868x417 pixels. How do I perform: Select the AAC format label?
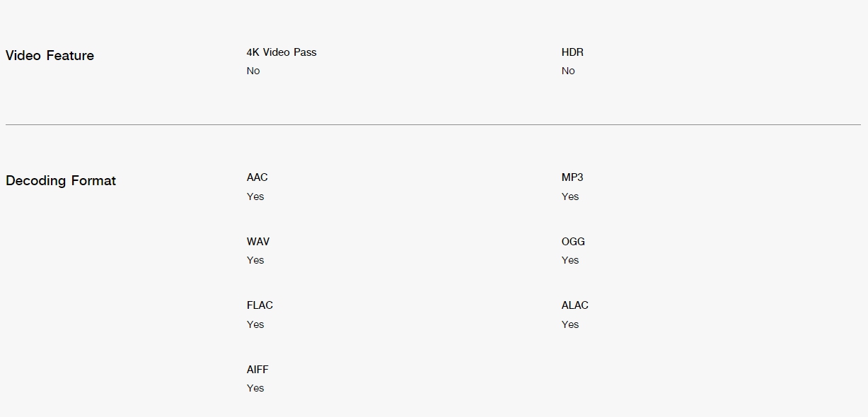257,177
